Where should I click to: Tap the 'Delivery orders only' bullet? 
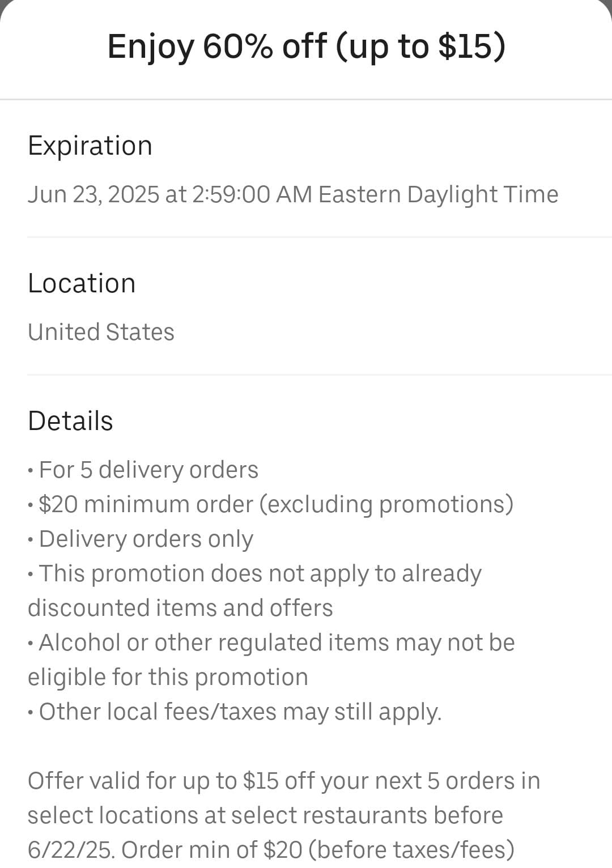(141, 539)
